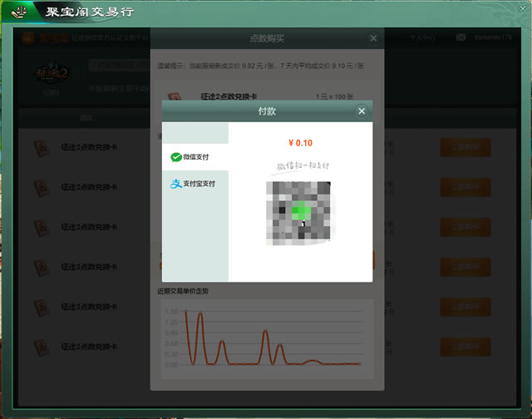Click the 1 元 = 100 张 rate text
The image size is (532, 419).
pos(334,96)
